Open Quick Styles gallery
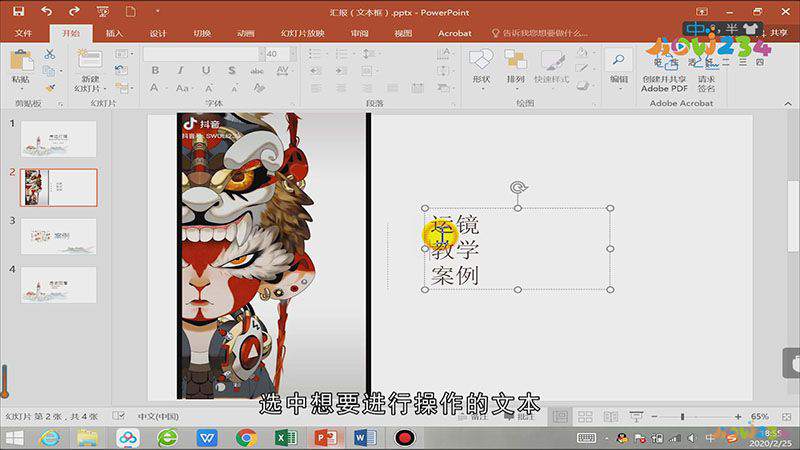The image size is (800, 450). pyautogui.click(x=552, y=67)
